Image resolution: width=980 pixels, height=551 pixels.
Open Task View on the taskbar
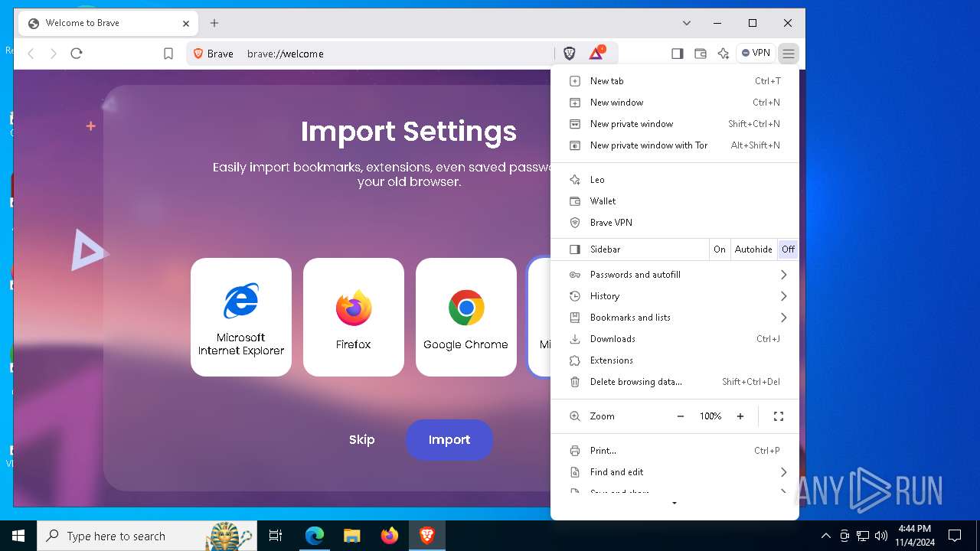pos(276,536)
